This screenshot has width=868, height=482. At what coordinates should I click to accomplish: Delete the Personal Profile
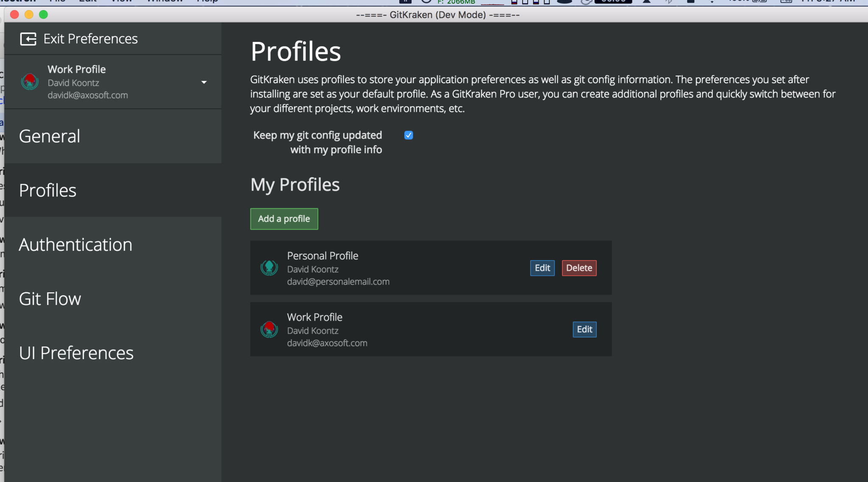579,268
